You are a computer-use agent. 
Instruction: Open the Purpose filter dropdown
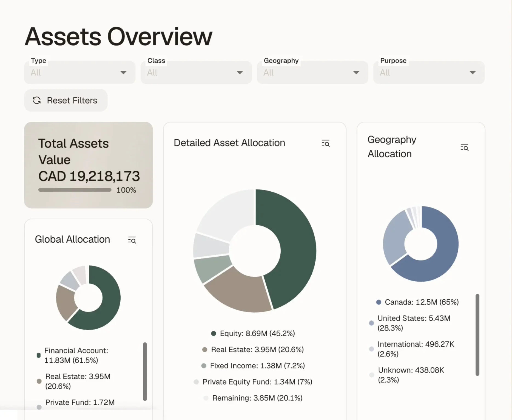click(429, 72)
